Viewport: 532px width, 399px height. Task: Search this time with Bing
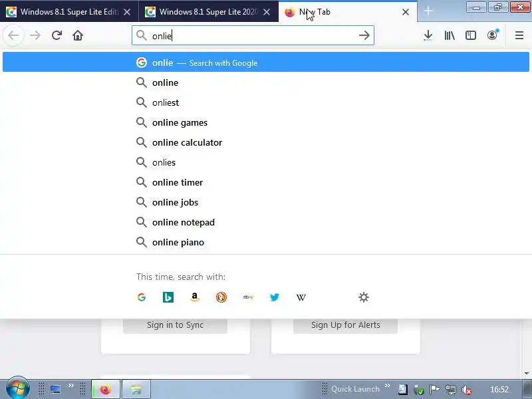(x=168, y=297)
